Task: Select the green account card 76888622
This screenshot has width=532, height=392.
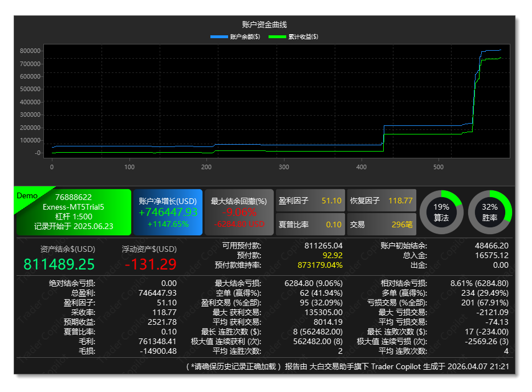Action: click(x=72, y=212)
